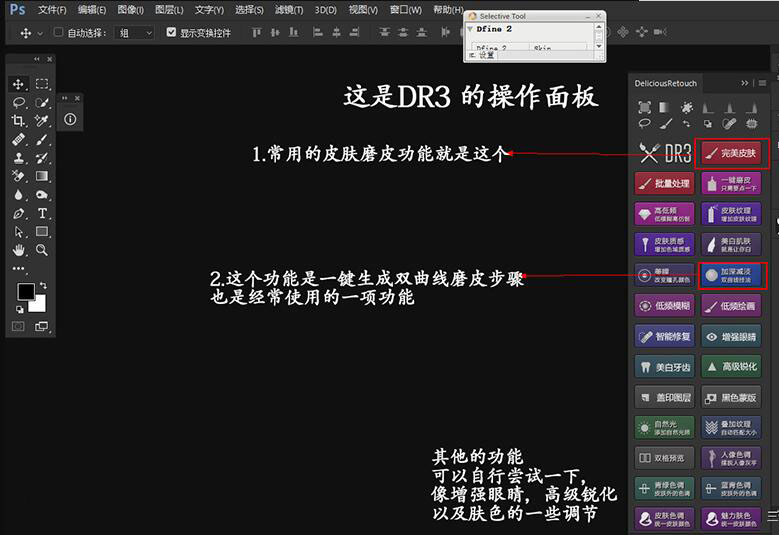Screen dimensions: 779x535
Task: Select the Quick Selection tool
Action: click(x=42, y=102)
